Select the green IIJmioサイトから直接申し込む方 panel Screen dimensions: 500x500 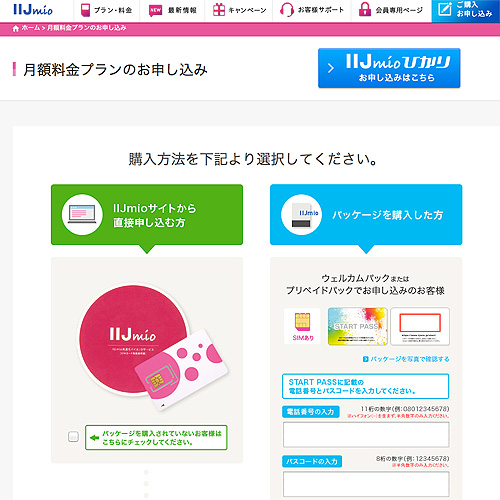coord(147,215)
